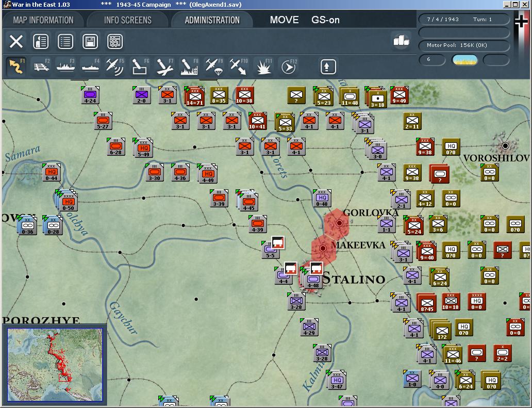
Task: Select the red unit counter labeled 10=38
Action: point(245,95)
